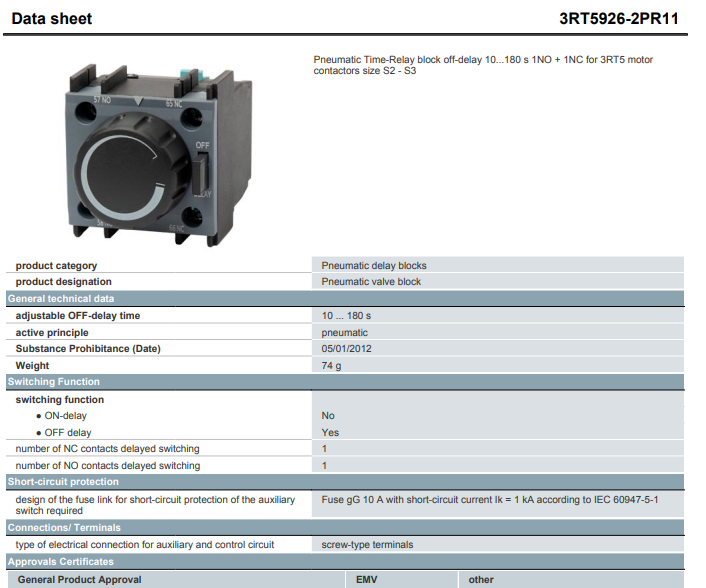The height and width of the screenshot is (588, 706).
Task: Click the 05/01/2012 substance prohibitance date
Action: click(x=346, y=349)
